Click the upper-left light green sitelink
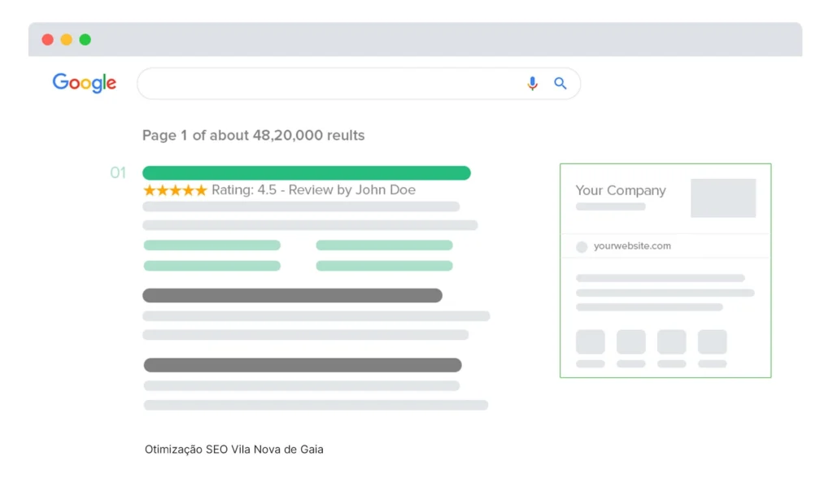Image resolution: width=833 pixels, height=504 pixels. (x=212, y=245)
